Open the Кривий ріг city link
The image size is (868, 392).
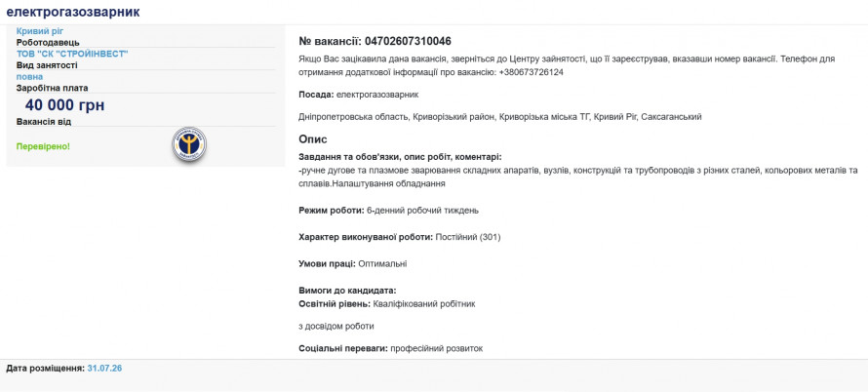(x=40, y=31)
